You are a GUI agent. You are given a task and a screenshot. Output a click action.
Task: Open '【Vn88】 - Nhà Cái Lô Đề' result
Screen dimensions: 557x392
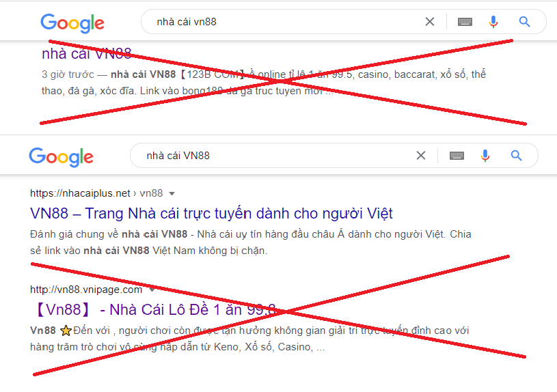(x=155, y=309)
